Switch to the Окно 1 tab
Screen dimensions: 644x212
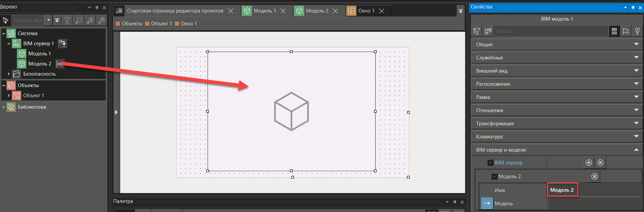click(366, 11)
